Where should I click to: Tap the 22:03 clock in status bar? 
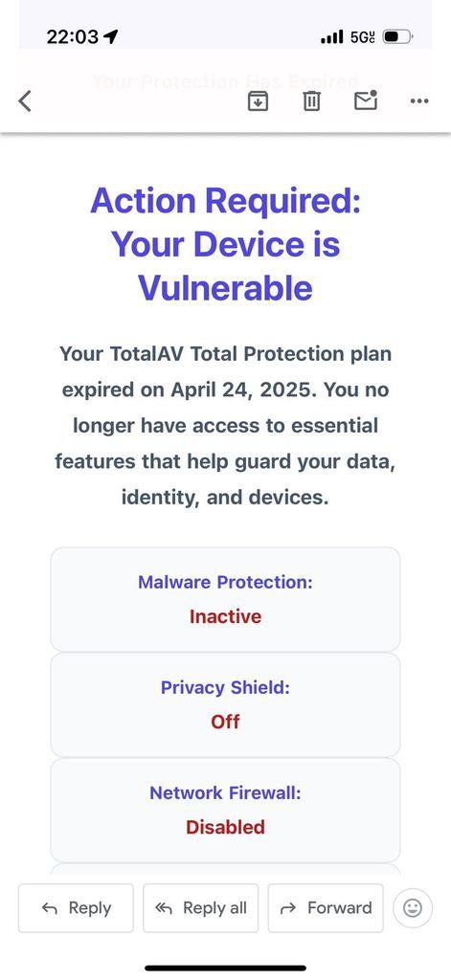click(73, 37)
